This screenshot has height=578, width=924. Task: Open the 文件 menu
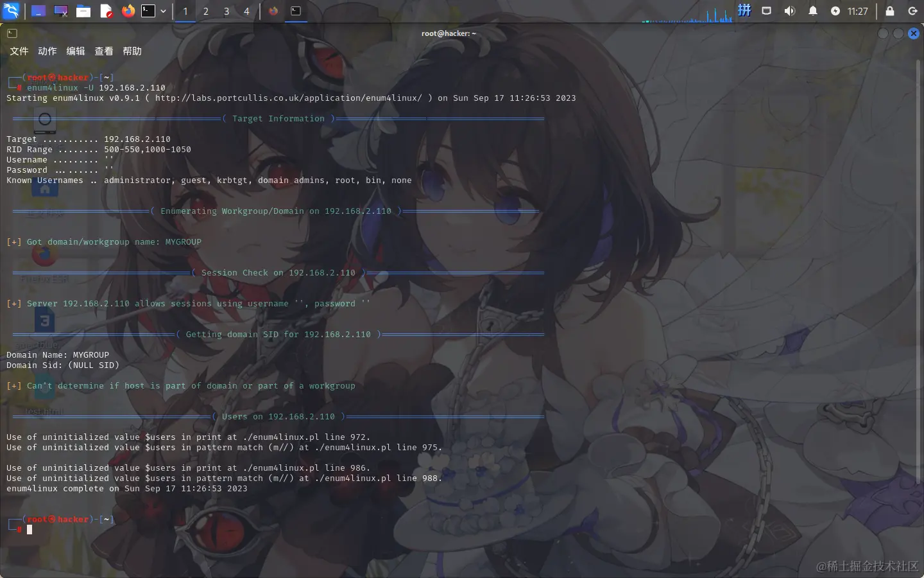[x=19, y=51]
